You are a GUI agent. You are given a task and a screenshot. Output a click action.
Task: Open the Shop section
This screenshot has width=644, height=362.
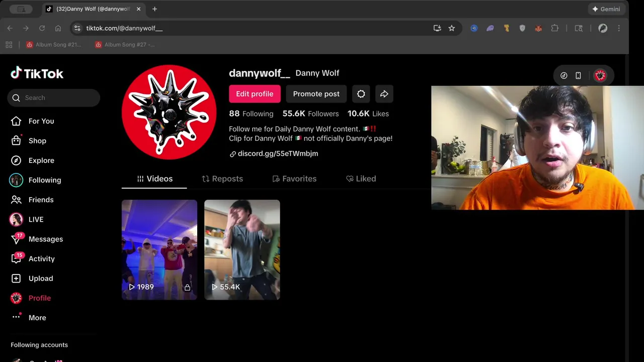click(29, 141)
